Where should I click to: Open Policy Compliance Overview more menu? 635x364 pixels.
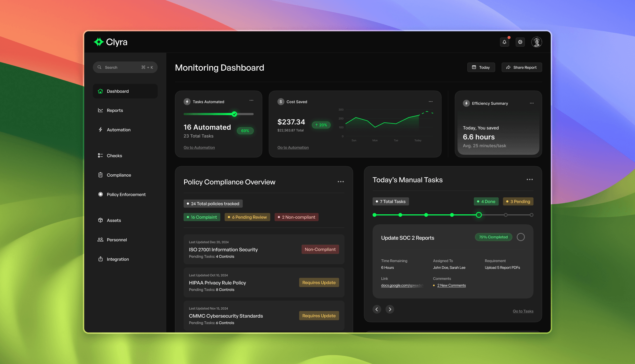pyautogui.click(x=341, y=182)
